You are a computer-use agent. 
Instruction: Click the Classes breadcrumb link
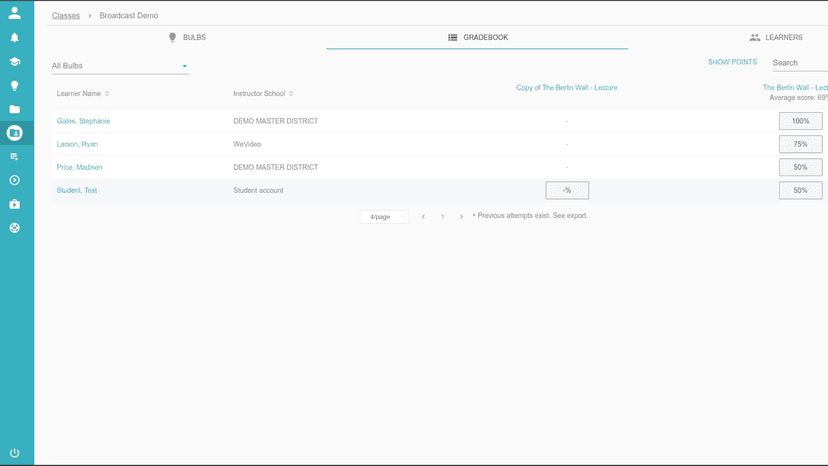(66, 16)
